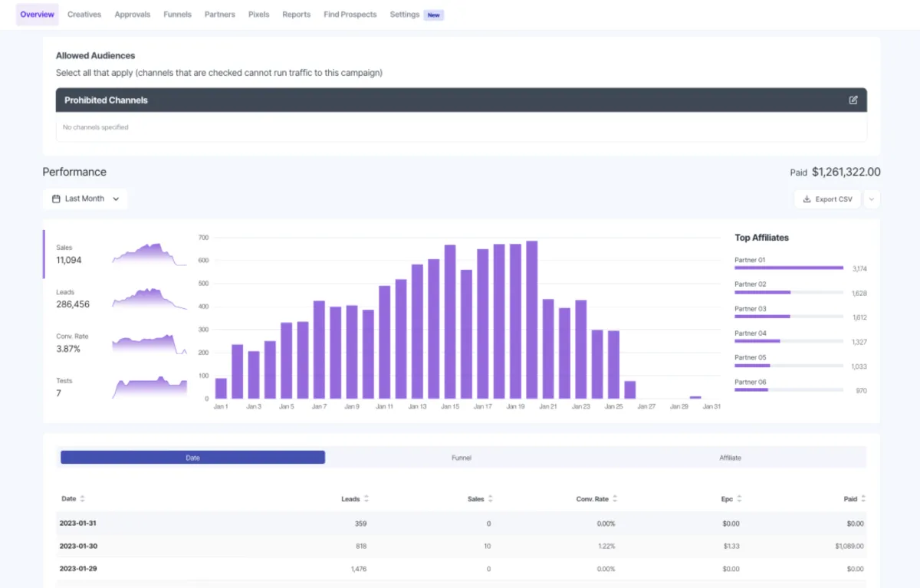920x588 pixels.
Task: Switch table view to Funnel
Action: (462, 458)
